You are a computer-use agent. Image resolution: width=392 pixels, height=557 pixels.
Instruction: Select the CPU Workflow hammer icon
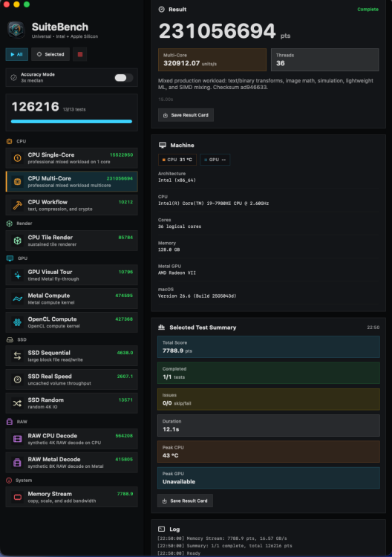tap(17, 205)
